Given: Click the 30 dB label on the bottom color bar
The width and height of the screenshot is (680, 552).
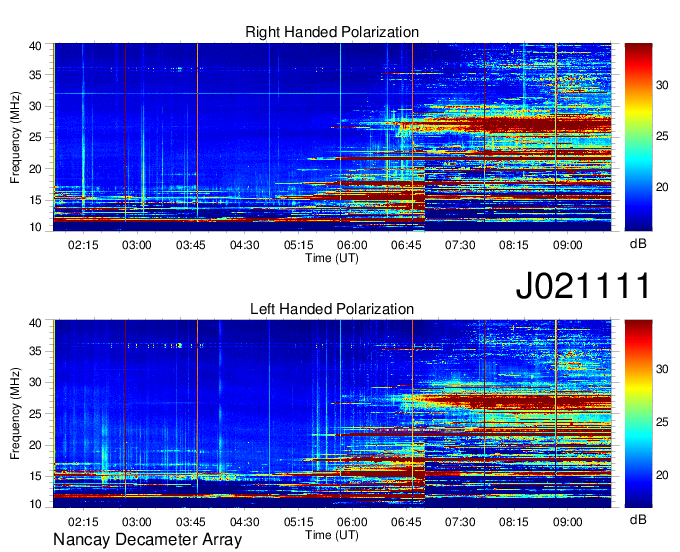Looking at the screenshot, I should pos(662,369).
